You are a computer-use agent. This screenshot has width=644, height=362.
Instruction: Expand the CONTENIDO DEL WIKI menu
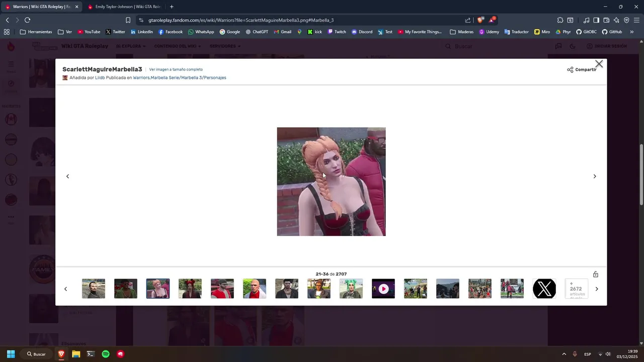pos(178,46)
